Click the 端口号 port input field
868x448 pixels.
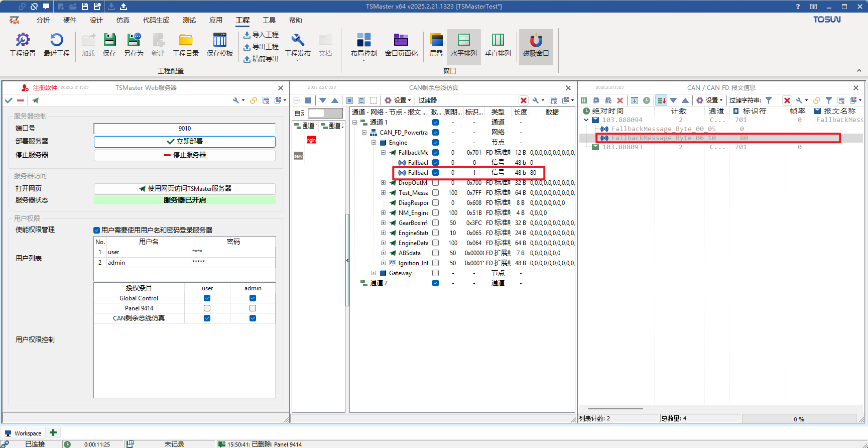coord(185,129)
